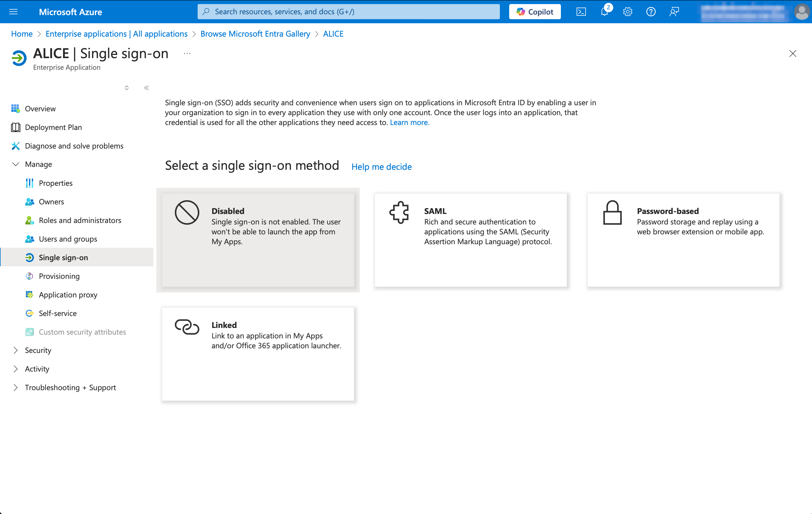The image size is (812, 514).
Task: Open Application proxy menu item
Action: pyautogui.click(x=77, y=295)
